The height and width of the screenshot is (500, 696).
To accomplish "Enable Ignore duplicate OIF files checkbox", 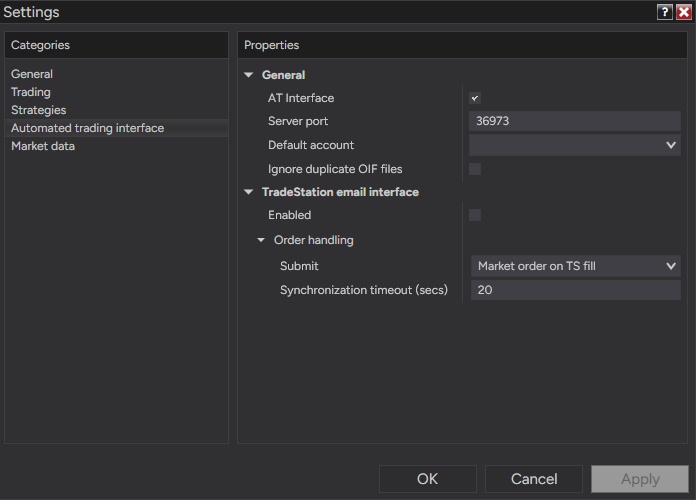I will [475, 169].
